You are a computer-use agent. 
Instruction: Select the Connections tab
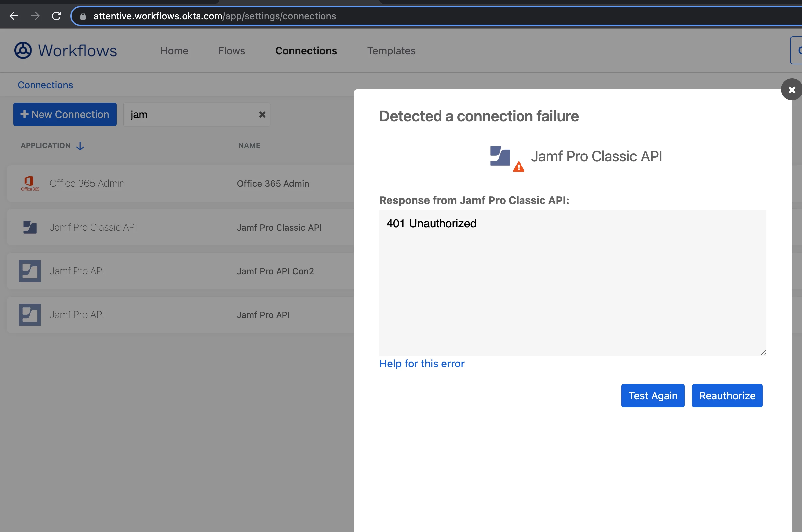click(x=306, y=51)
